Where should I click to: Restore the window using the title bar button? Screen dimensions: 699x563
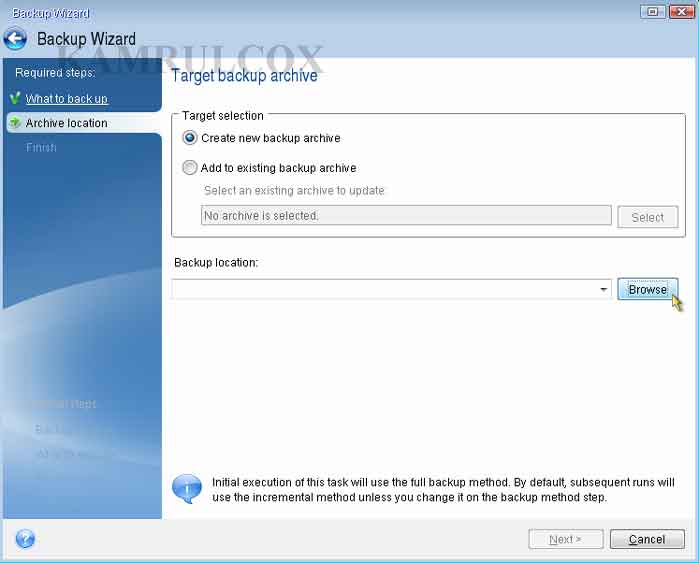(653, 12)
